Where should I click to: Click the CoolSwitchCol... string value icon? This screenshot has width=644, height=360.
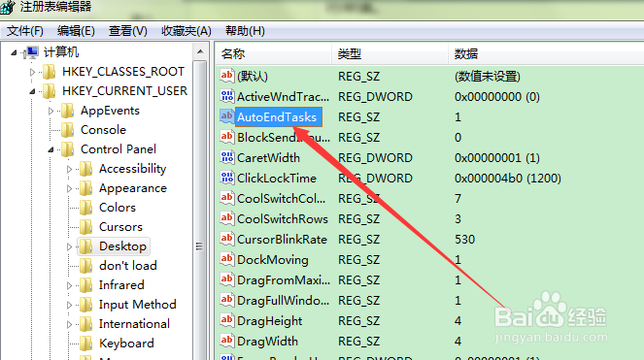point(227,198)
